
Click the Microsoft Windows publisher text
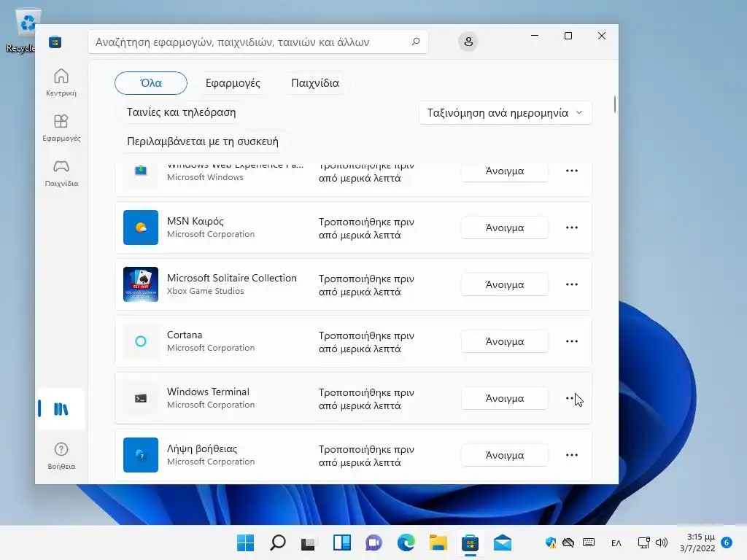[205, 176]
